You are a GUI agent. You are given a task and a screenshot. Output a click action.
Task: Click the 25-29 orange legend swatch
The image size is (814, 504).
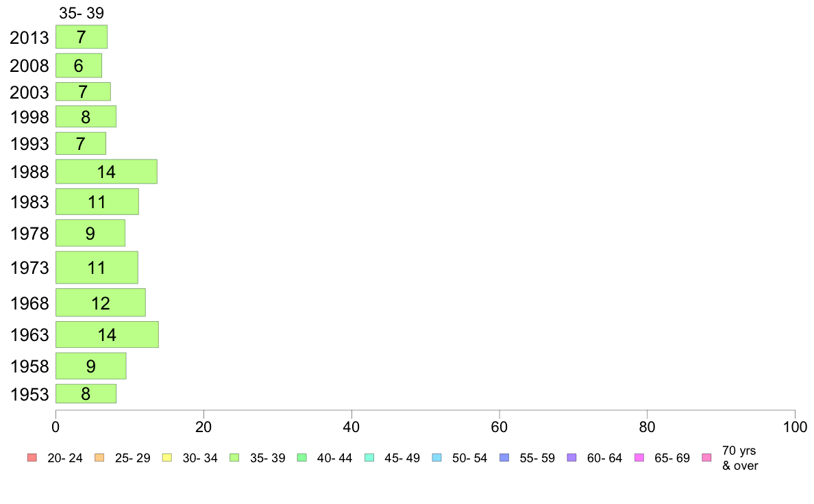tap(99, 458)
